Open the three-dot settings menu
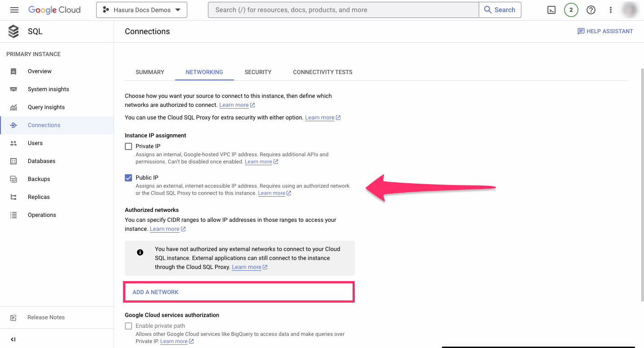Image resolution: width=644 pixels, height=348 pixels. 611,10
